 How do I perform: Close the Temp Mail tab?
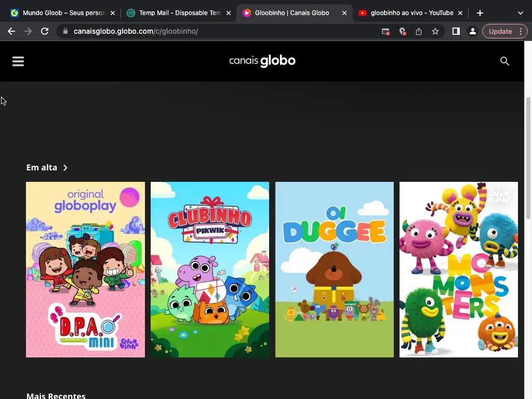(229, 13)
